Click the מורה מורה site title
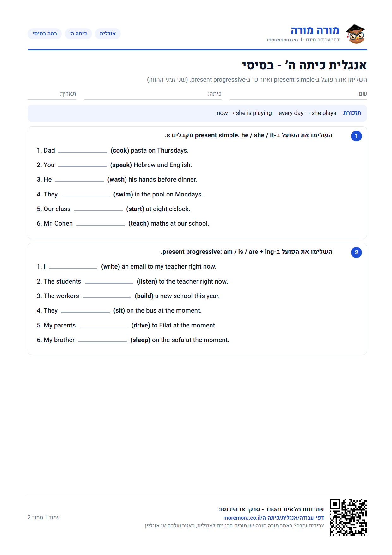 coord(315,30)
